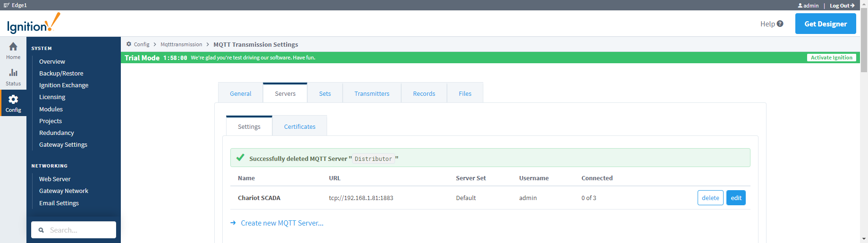The height and width of the screenshot is (243, 868).
Task: Click the URL tcp://192.168.1.81:1883
Action: [x=361, y=198]
